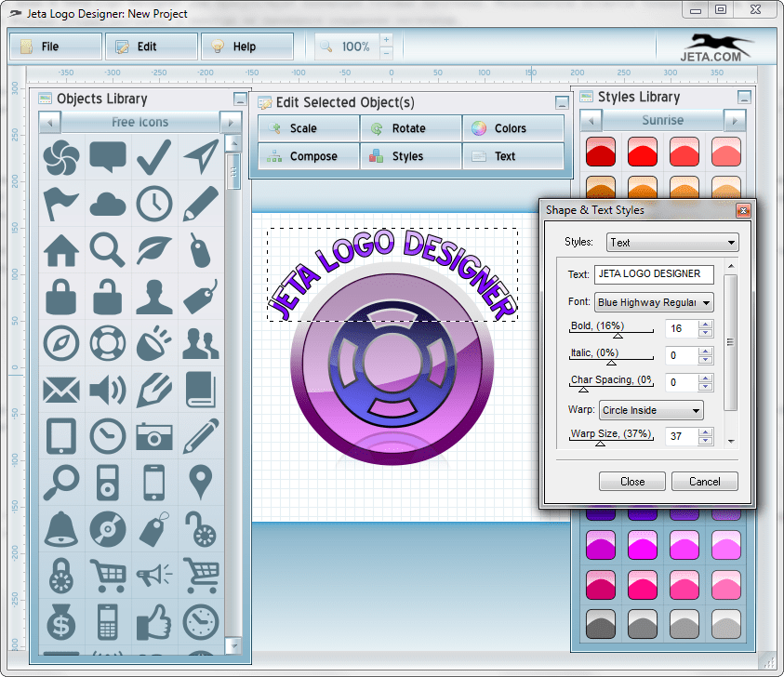Image resolution: width=784 pixels, height=677 pixels.
Task: Open the Font dropdown Blue Highway Regular
Action: (x=654, y=302)
